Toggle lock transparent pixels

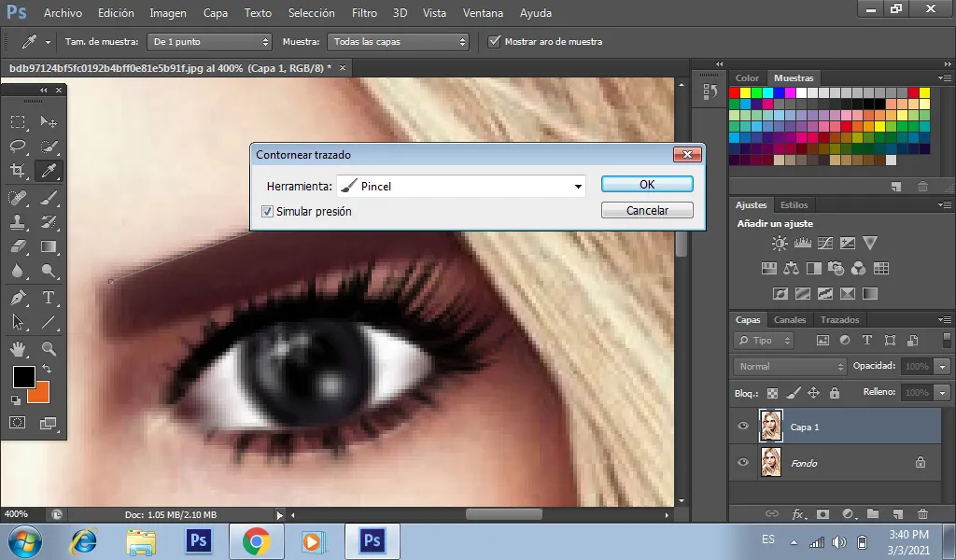772,393
